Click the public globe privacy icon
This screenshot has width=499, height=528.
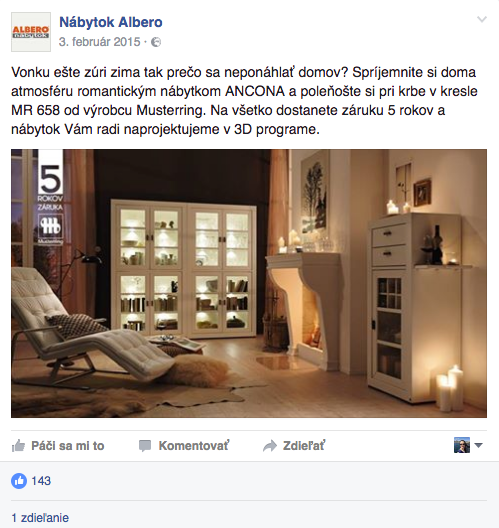156,42
